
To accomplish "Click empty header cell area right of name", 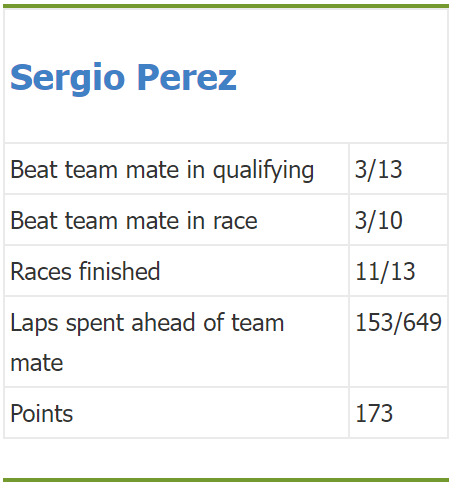I will pos(342,77).
